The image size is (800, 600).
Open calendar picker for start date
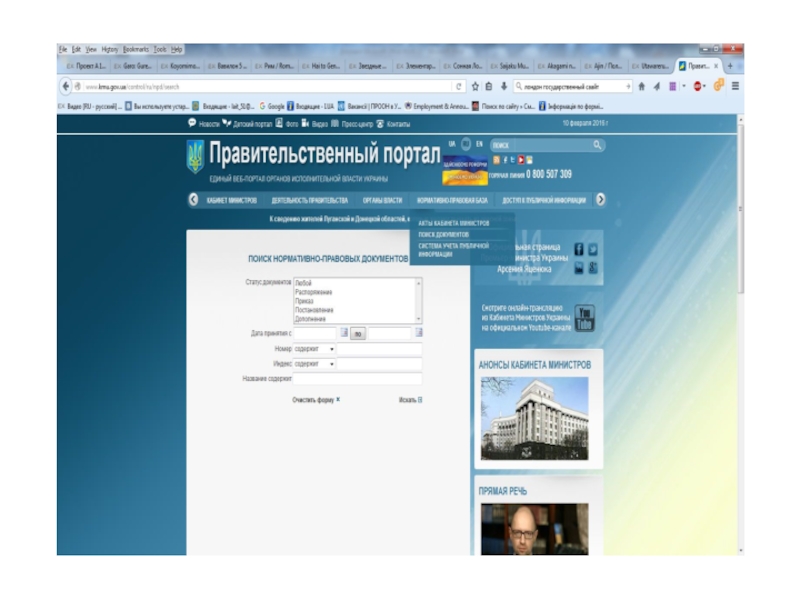pos(344,333)
